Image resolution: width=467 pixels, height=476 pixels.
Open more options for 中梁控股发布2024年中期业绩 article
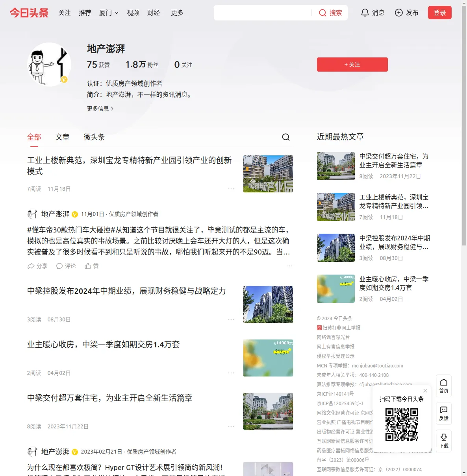[x=231, y=319]
